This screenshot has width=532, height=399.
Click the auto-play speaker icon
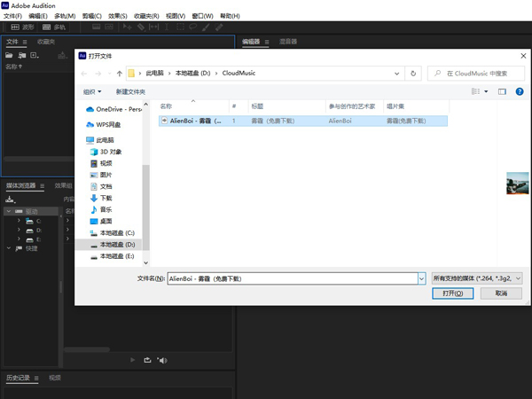pos(161,360)
